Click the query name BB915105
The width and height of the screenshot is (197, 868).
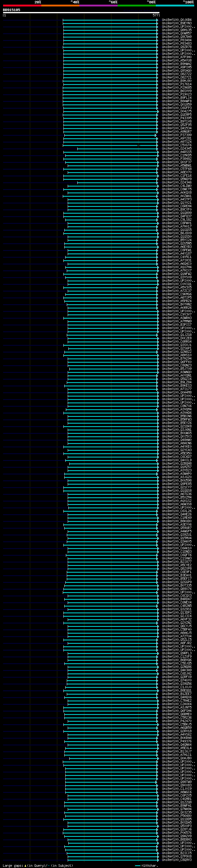[11, 10]
